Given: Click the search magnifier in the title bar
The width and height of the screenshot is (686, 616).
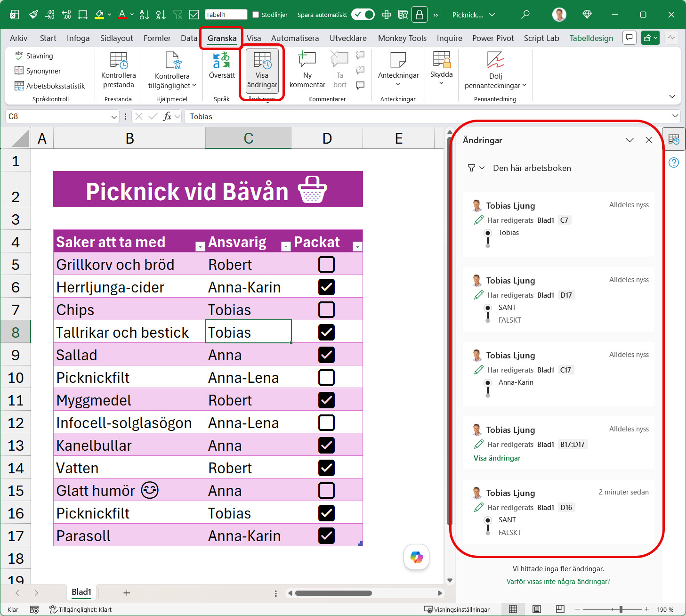Looking at the screenshot, I should pyautogui.click(x=525, y=15).
